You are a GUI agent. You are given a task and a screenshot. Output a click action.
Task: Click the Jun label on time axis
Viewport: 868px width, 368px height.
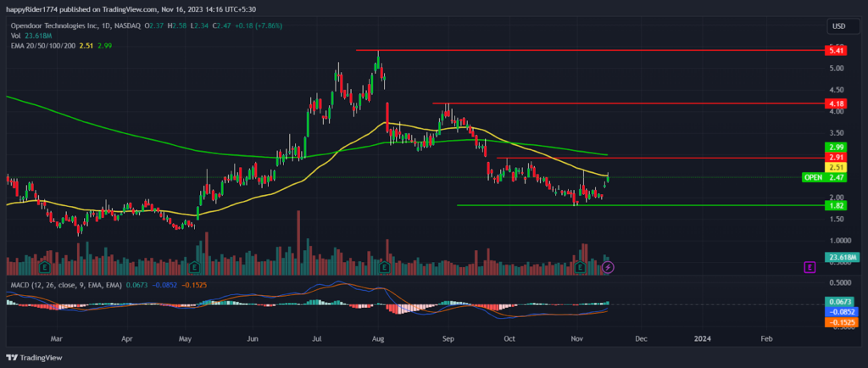coord(253,337)
